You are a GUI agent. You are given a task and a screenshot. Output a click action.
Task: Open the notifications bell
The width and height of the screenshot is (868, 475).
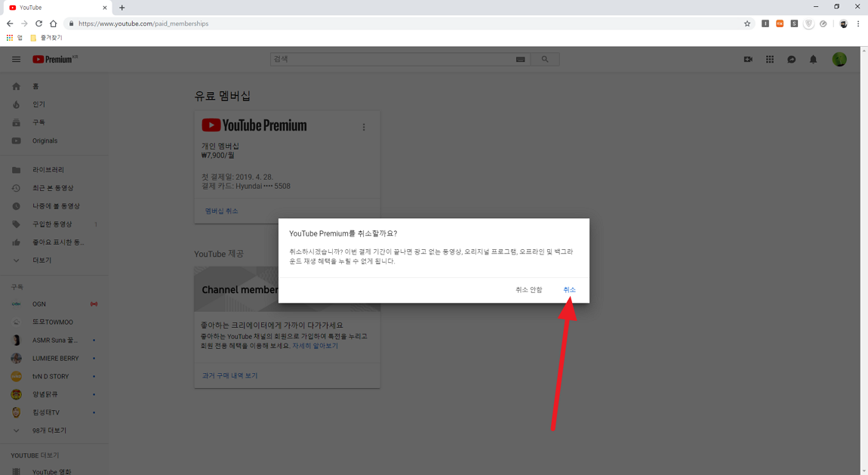click(813, 59)
